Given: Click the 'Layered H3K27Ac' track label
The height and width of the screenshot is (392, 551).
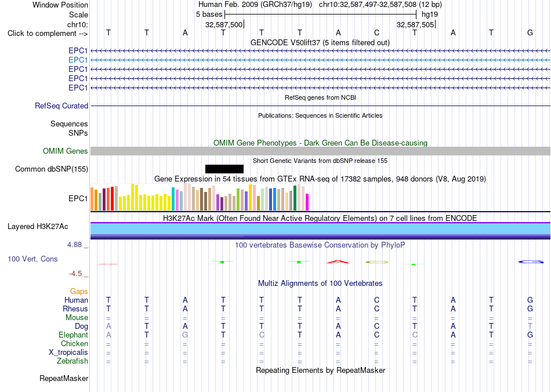Looking at the screenshot, I should coord(38,227).
